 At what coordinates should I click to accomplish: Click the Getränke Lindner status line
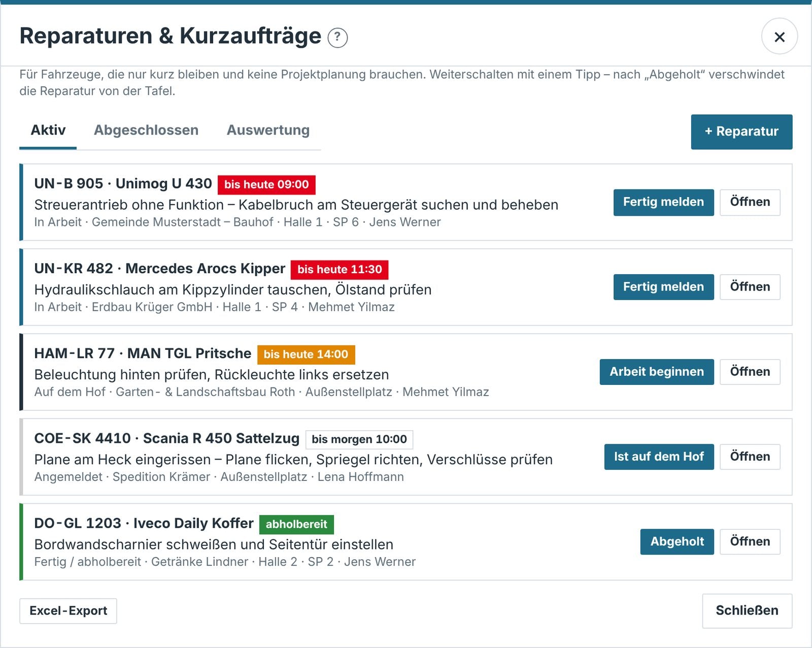click(x=225, y=562)
